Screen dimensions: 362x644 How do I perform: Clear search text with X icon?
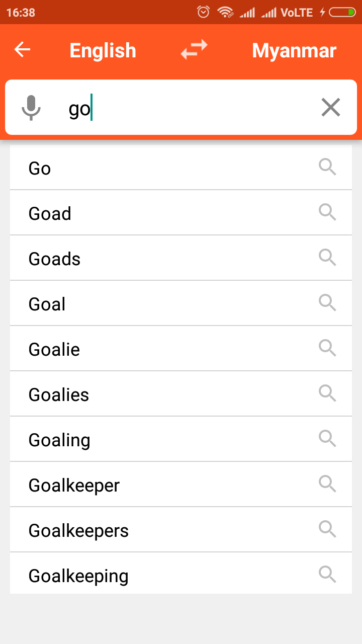tap(331, 107)
